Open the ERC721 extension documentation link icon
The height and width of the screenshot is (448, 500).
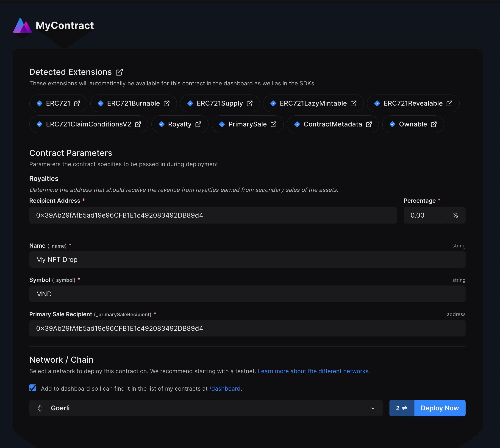pyautogui.click(x=77, y=103)
